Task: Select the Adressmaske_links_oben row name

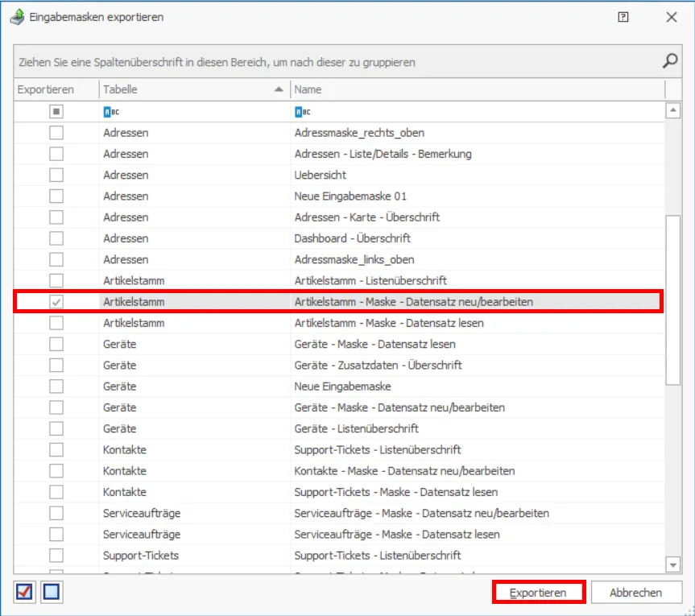Action: (x=354, y=260)
